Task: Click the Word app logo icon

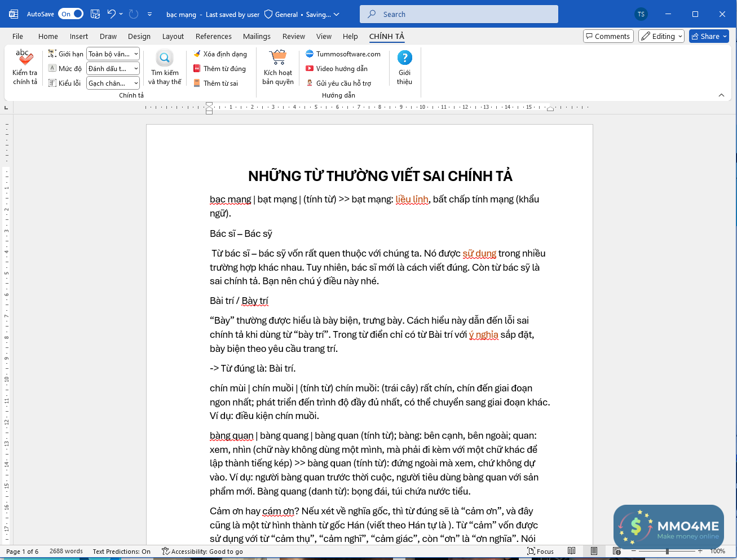Action: 14,14
